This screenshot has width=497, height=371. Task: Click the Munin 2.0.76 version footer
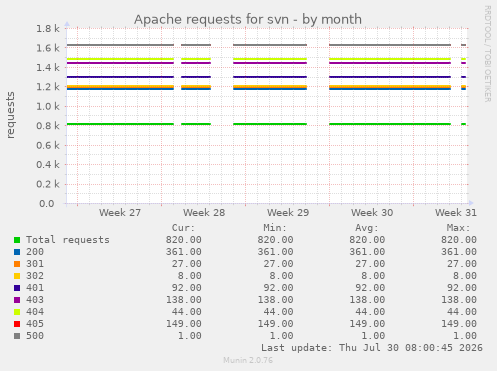(x=248, y=360)
